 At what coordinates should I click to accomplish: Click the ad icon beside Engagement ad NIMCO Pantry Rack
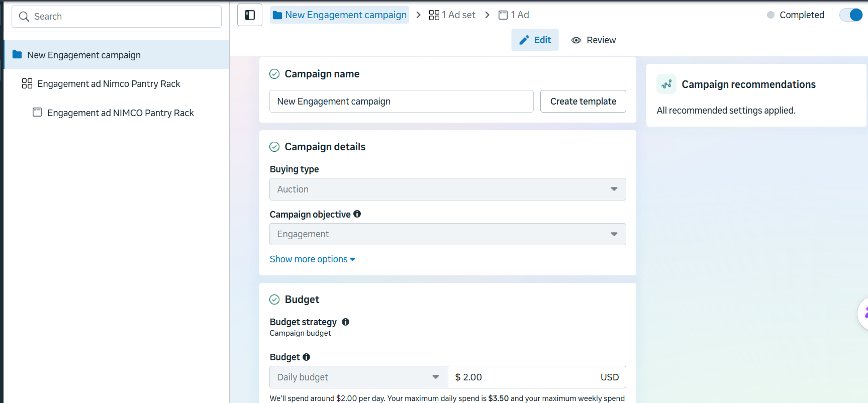coord(37,112)
